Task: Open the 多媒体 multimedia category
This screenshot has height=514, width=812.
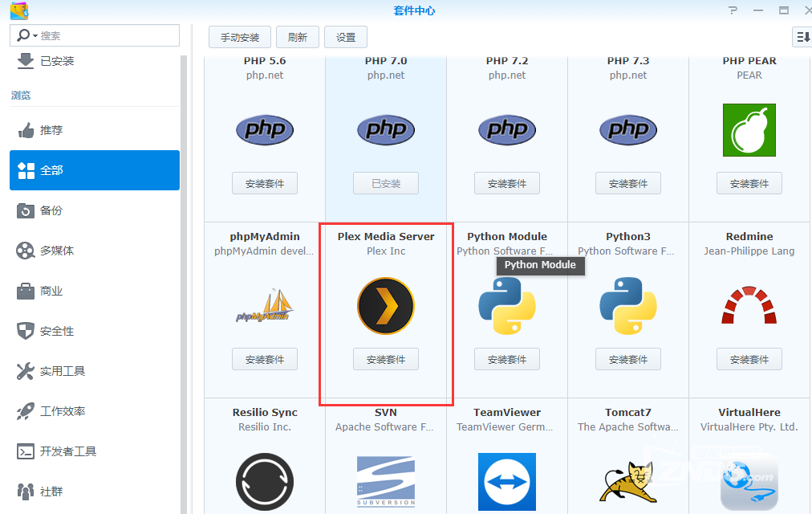Action: click(95, 251)
